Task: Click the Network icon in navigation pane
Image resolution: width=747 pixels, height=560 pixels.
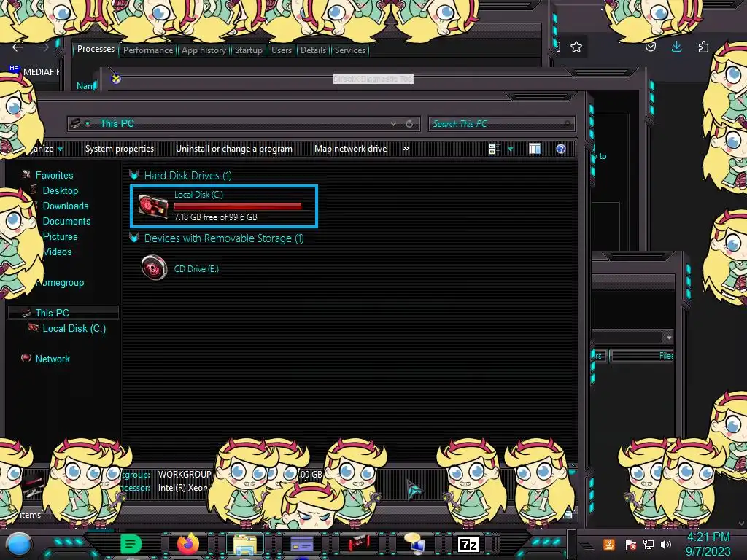Action: [27, 358]
